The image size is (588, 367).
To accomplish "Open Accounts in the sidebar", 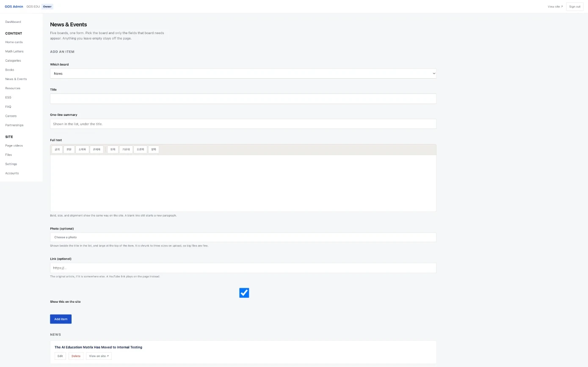I will point(12,173).
